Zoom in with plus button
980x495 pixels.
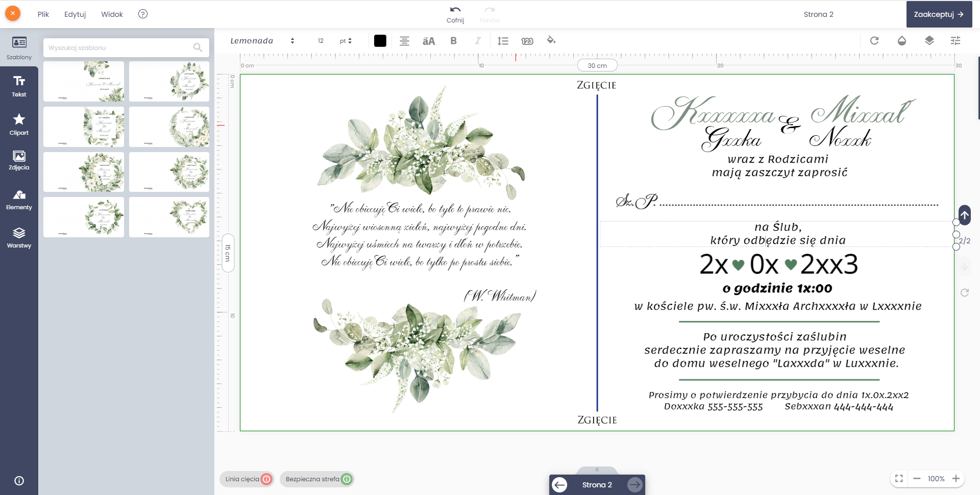click(956, 479)
